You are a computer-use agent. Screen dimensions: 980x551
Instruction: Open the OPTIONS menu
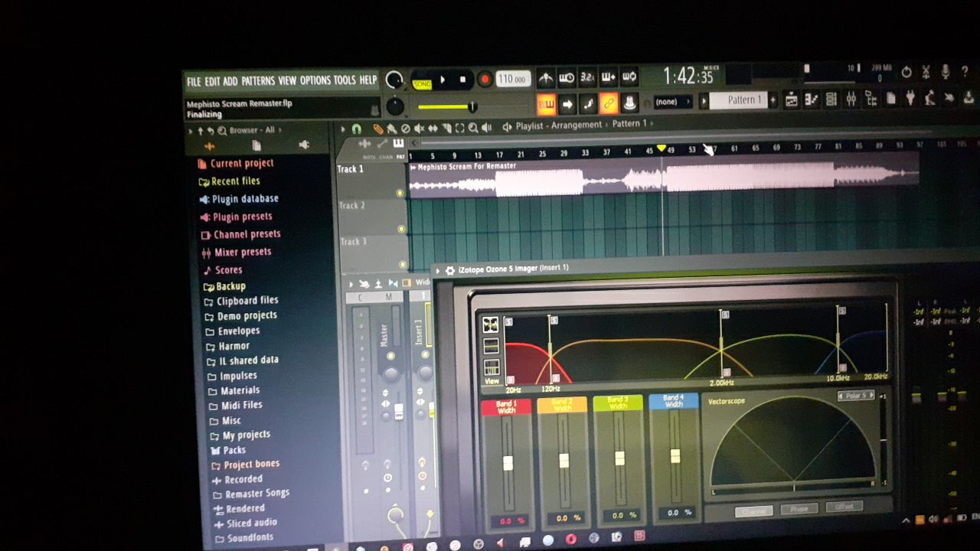(x=315, y=80)
